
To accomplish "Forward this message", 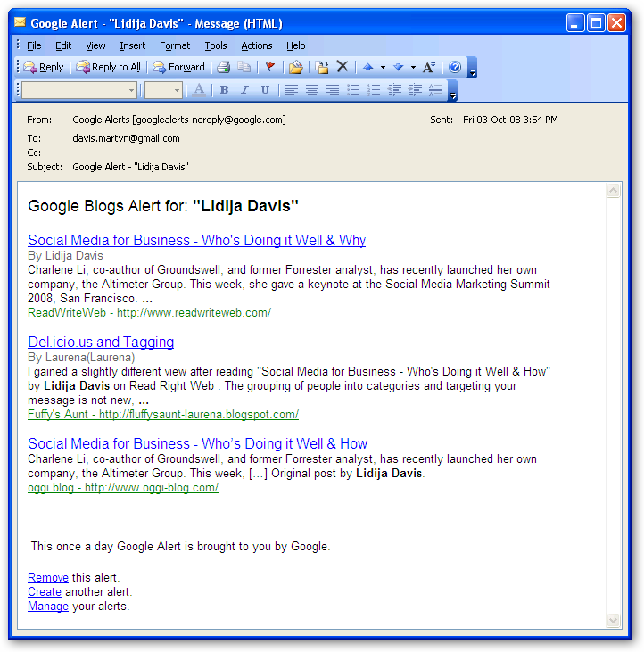I will coord(178,67).
